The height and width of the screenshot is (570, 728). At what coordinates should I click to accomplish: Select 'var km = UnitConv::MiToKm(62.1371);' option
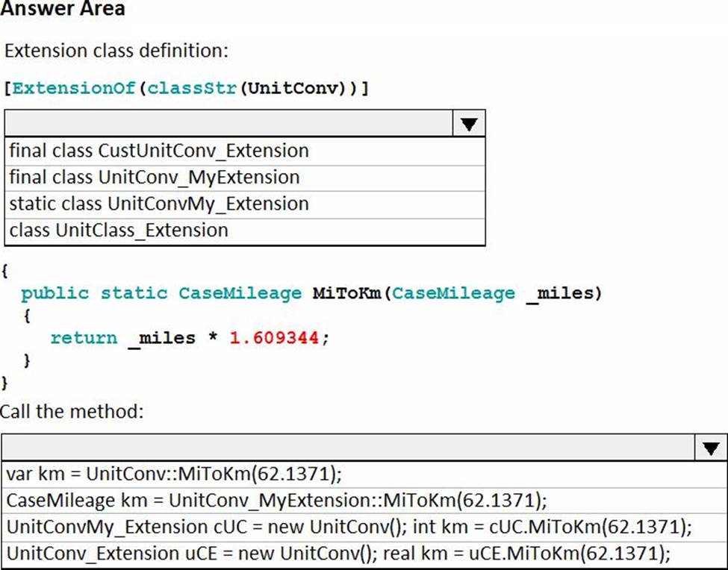[178, 474]
